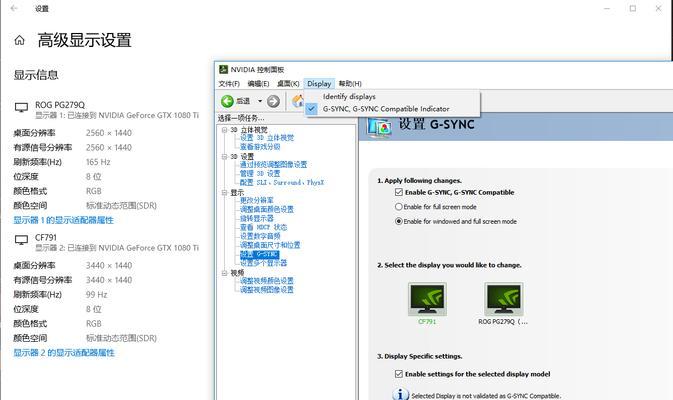Viewport: 673px width, 400px height.
Task: Click the info icon beside not validated message
Action: coord(400,394)
